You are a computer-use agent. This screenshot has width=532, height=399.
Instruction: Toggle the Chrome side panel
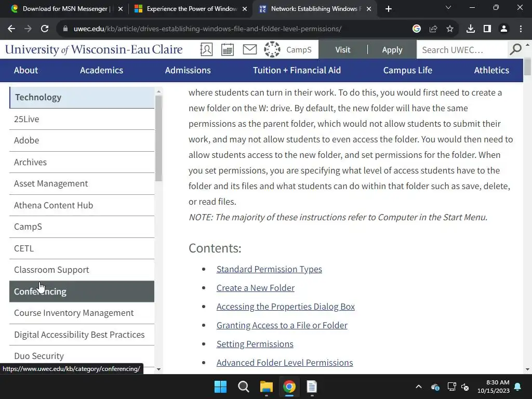tap(487, 29)
